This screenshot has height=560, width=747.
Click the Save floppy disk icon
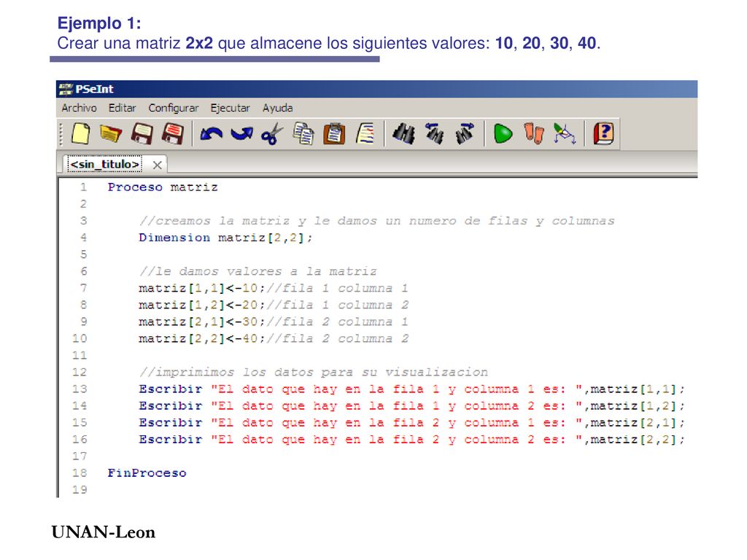click(142, 134)
